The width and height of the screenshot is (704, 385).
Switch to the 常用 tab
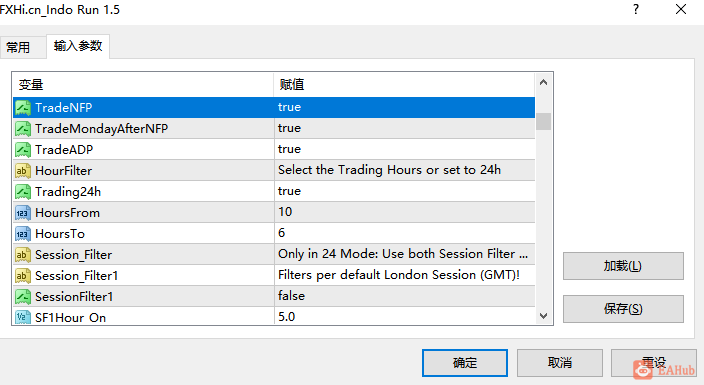(x=18, y=47)
